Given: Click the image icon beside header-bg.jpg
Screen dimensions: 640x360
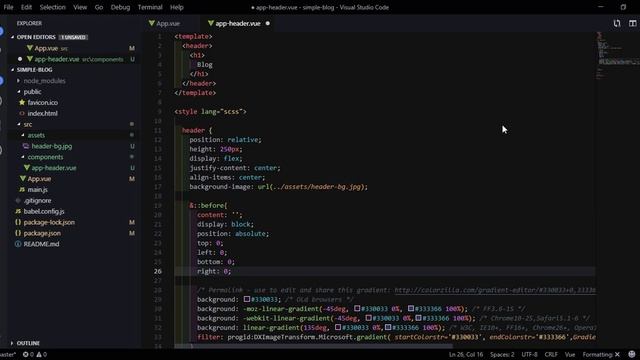Looking at the screenshot, I should click(x=26, y=146).
